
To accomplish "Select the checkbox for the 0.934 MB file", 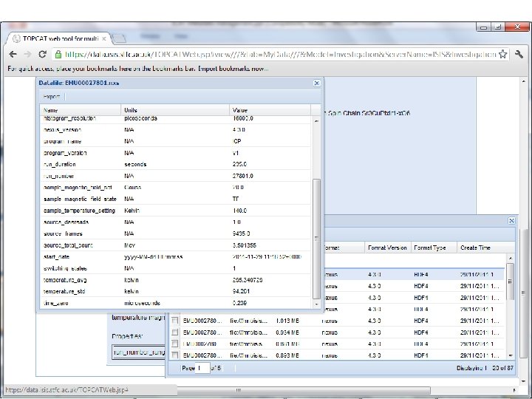I will tap(175, 332).
